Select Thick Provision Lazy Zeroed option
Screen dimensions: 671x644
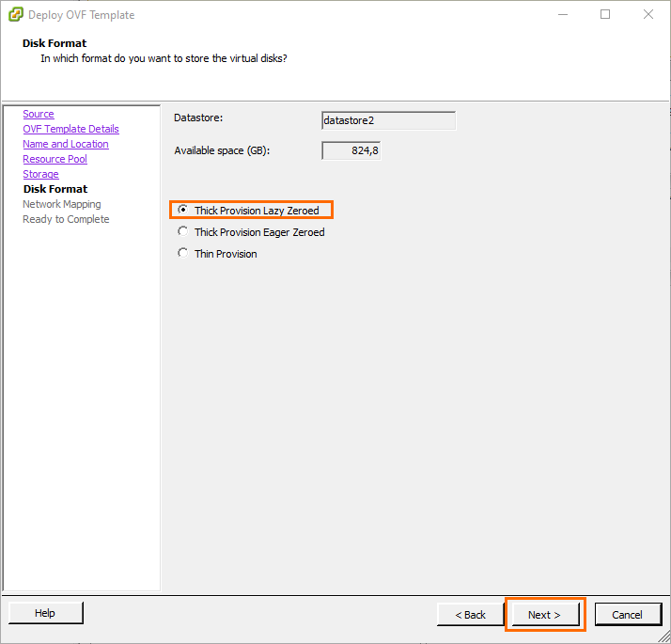[x=183, y=211]
